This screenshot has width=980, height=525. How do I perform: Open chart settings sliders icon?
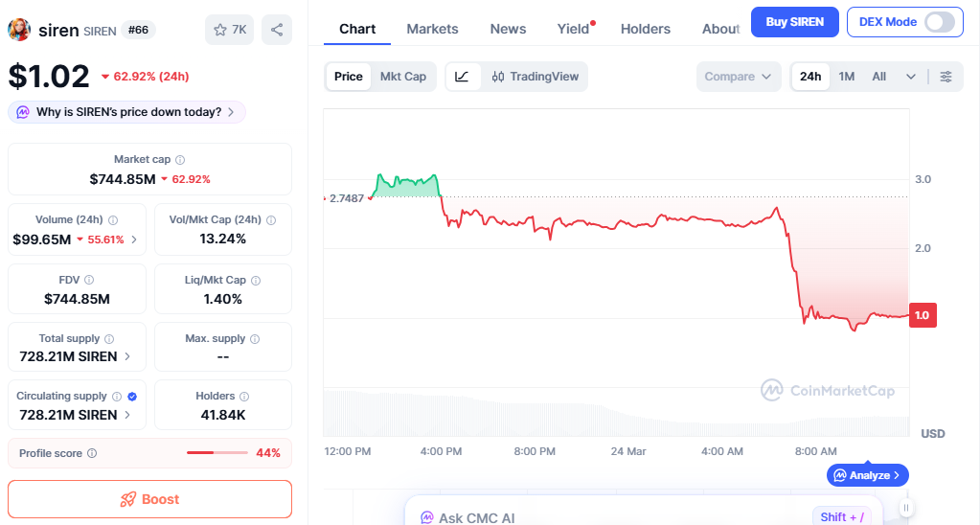[x=946, y=77]
